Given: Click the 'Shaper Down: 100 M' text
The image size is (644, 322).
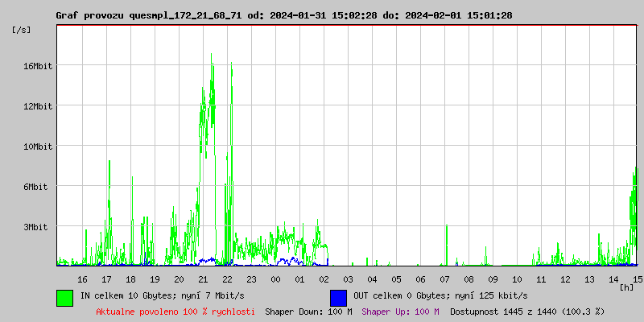Looking at the screenshot, I should 308,312.
